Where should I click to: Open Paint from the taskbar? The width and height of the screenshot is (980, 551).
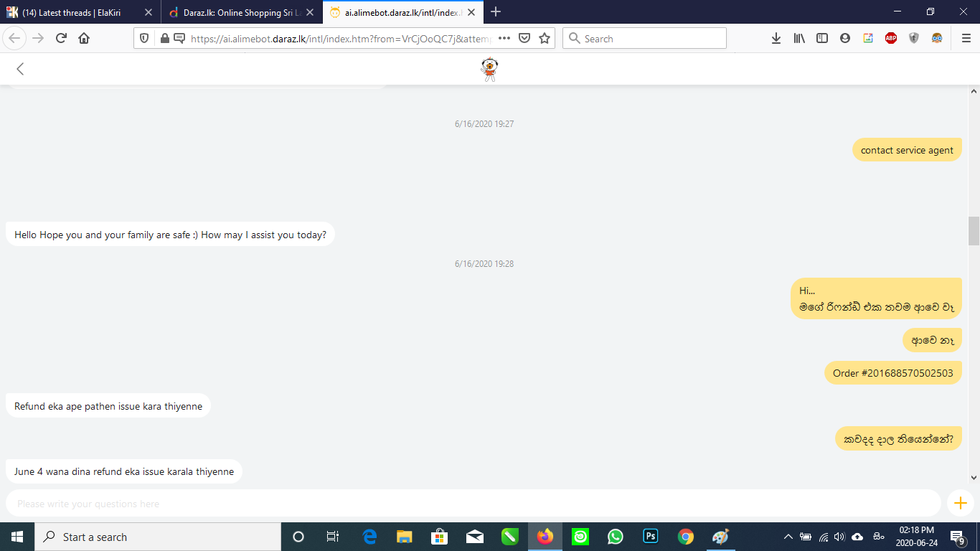tap(720, 537)
